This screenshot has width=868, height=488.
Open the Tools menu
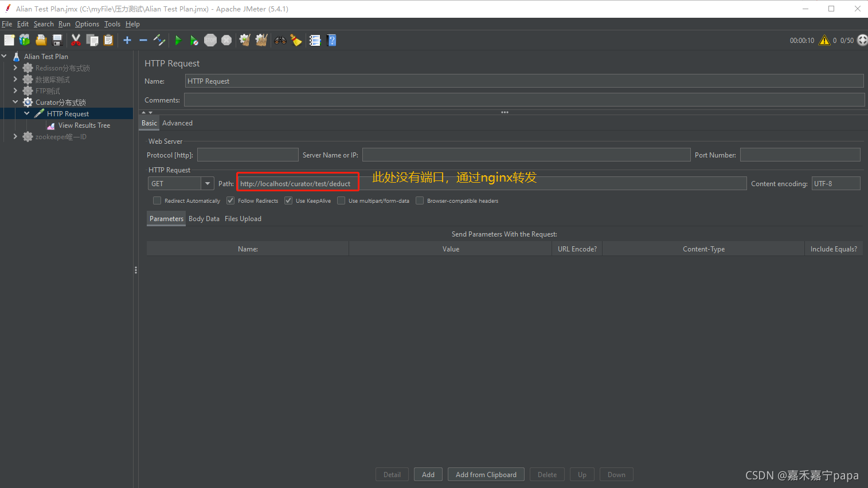pyautogui.click(x=112, y=24)
